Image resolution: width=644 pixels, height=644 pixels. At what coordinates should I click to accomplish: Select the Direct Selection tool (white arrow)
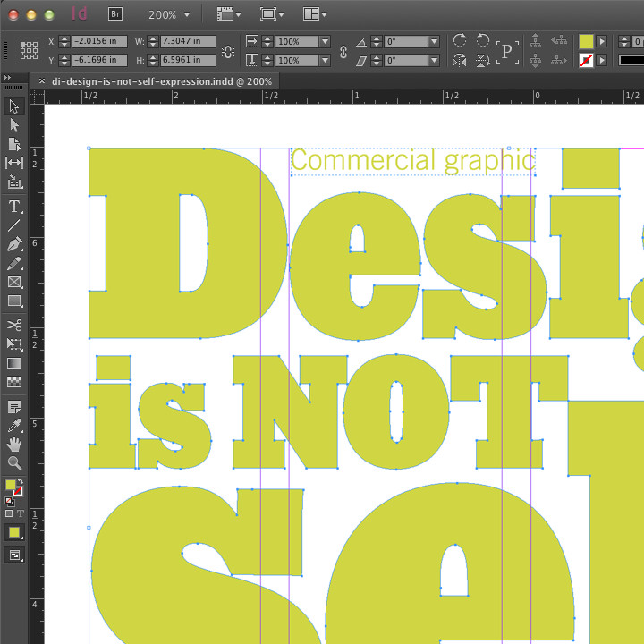(14, 125)
